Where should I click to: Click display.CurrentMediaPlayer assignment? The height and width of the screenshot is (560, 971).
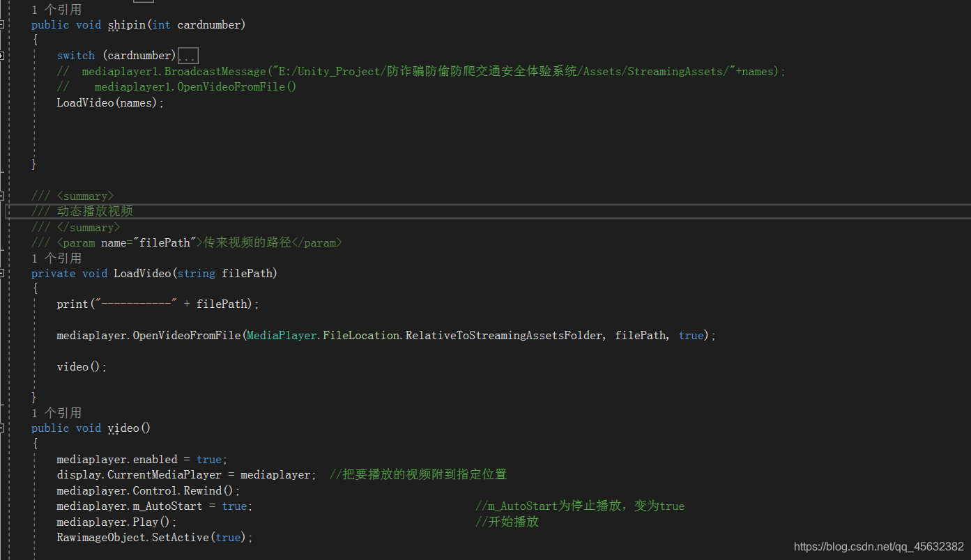point(187,474)
